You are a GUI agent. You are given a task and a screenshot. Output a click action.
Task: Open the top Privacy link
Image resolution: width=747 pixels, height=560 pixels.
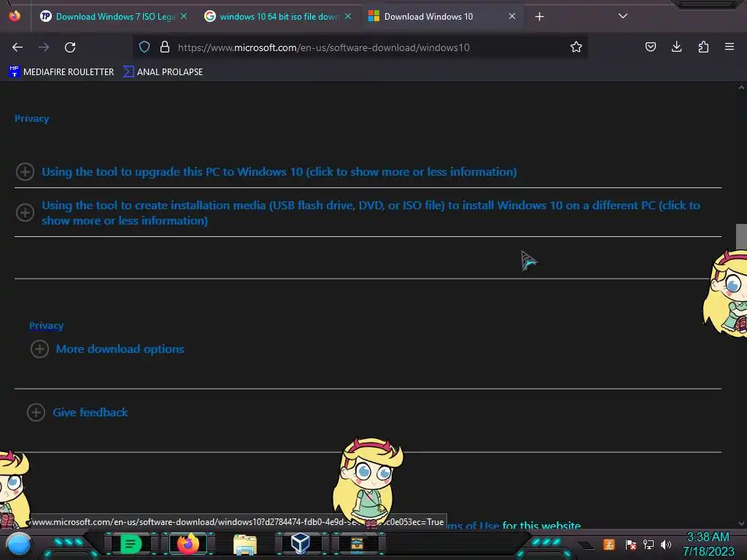coord(31,119)
